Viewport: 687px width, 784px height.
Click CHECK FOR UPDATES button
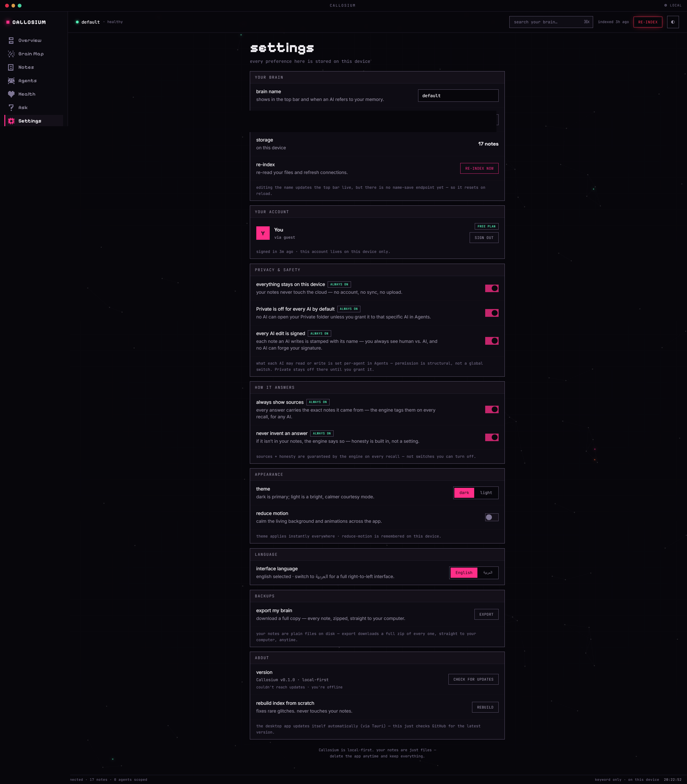[473, 679]
